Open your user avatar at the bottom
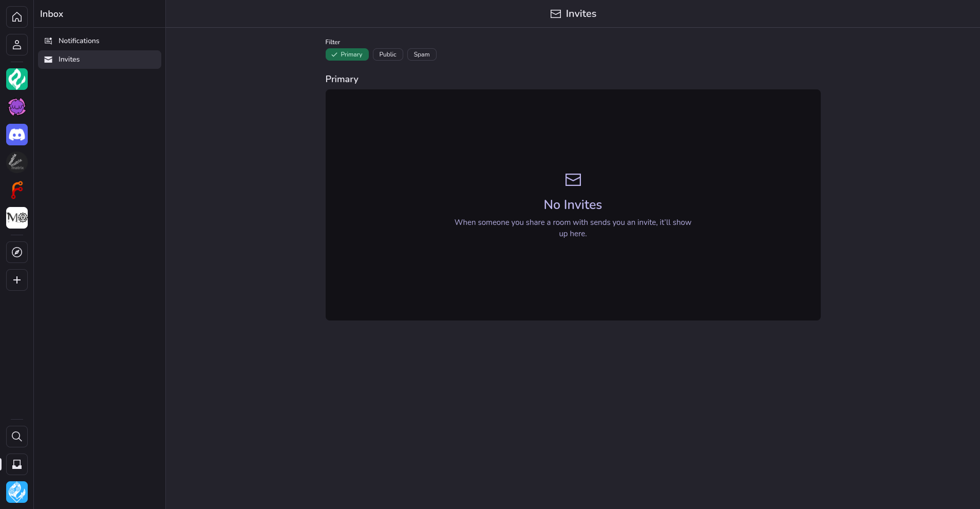The image size is (980, 509). pyautogui.click(x=17, y=492)
